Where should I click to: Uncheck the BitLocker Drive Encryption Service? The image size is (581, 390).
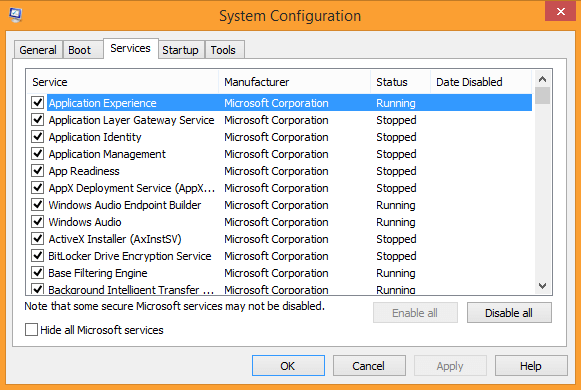point(37,256)
